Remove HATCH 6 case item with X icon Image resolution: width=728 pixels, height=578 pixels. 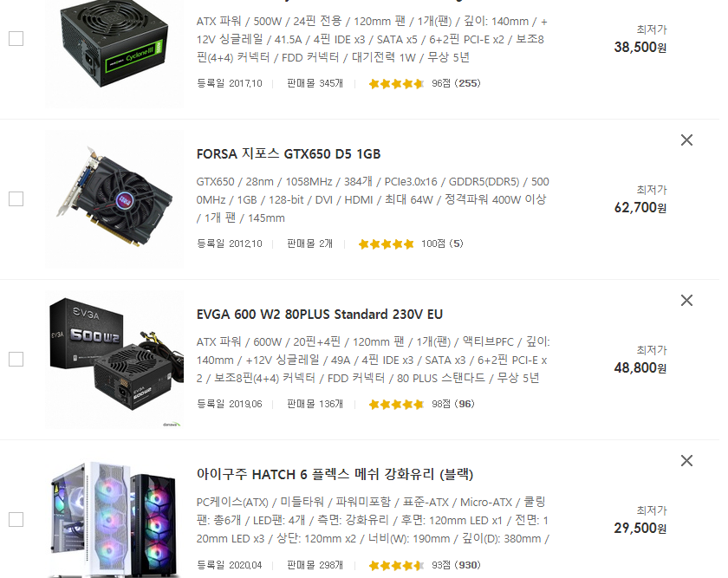686,460
